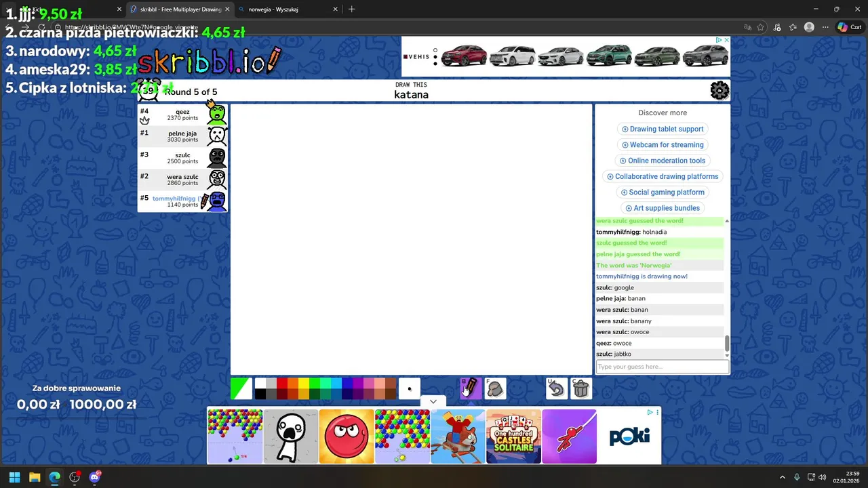Viewport: 868px width, 488px height.
Task: Open Windows Start menu
Action: pos(14,477)
